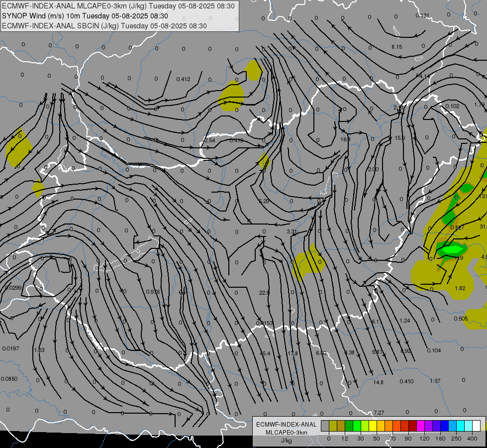Viewport: 487px width, 448px height.
Task: Click the 45.4 value on the map
Action: coord(265,354)
